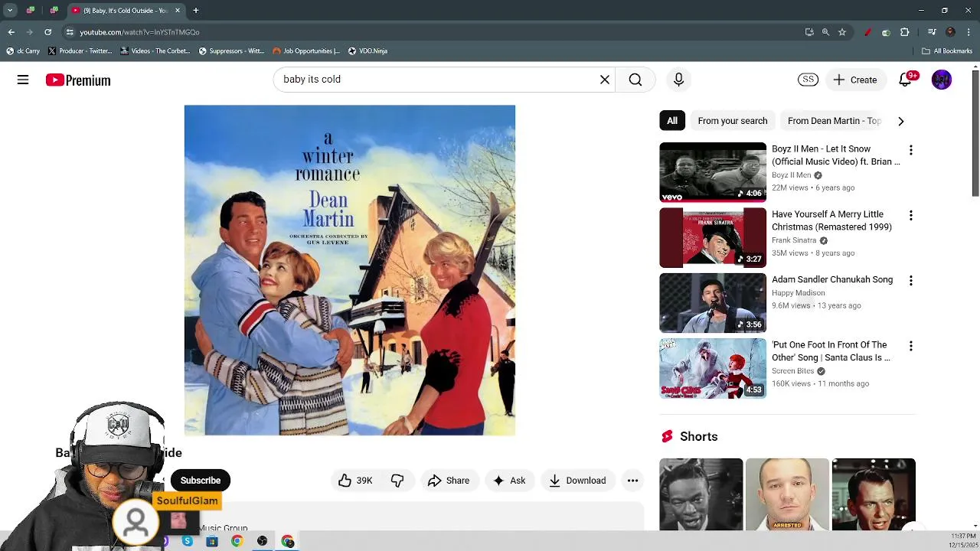Open Suppressors bookmark
The image size is (980, 551).
pyautogui.click(x=231, y=51)
